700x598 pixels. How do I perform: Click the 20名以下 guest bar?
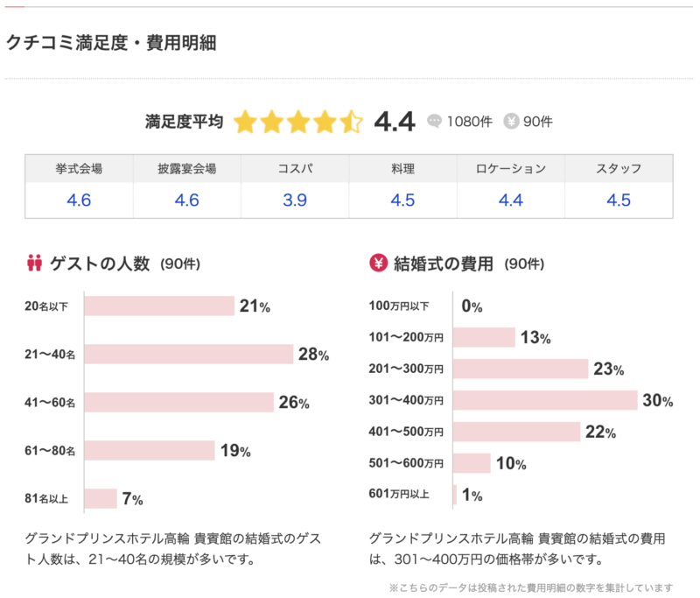tap(159, 306)
